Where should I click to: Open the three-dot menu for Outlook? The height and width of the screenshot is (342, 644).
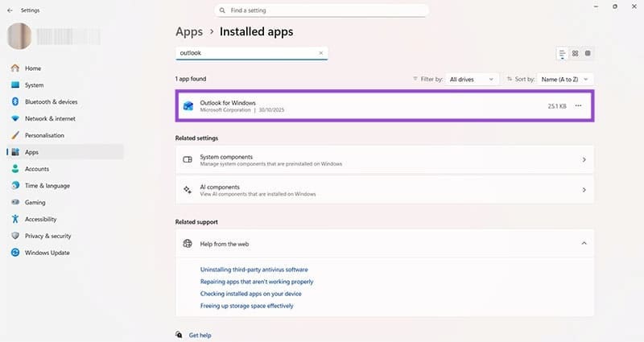pos(578,106)
